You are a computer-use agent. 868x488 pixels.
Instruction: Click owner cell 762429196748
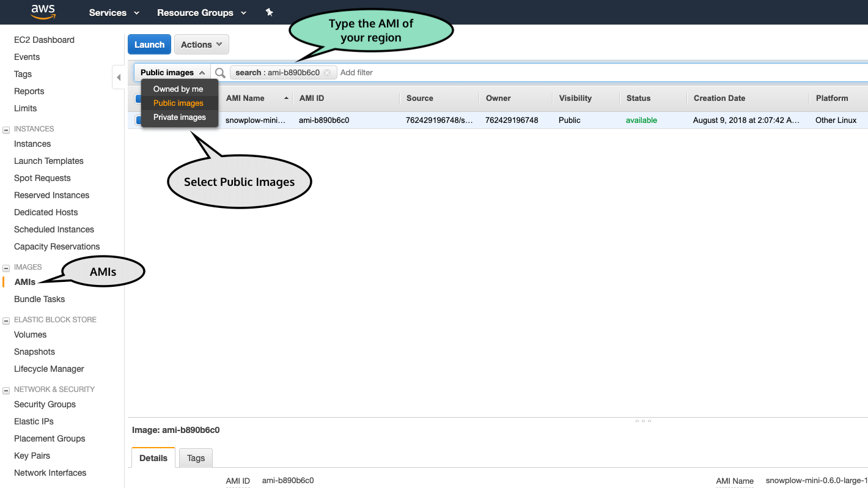click(x=512, y=120)
